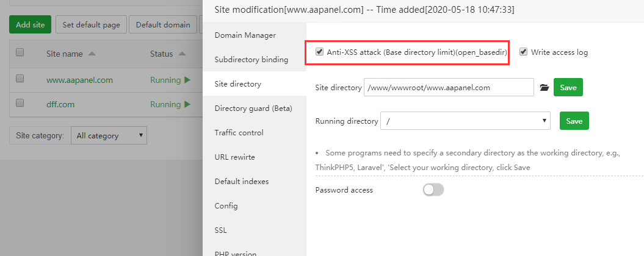Viewport: 644px width, 256px height.
Task: Go to URL rewrite settings tab
Action: (x=235, y=157)
